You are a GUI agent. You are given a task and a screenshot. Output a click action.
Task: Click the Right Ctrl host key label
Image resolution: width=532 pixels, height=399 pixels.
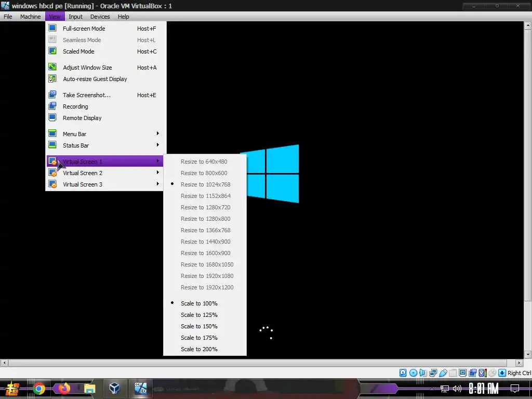[519, 373]
